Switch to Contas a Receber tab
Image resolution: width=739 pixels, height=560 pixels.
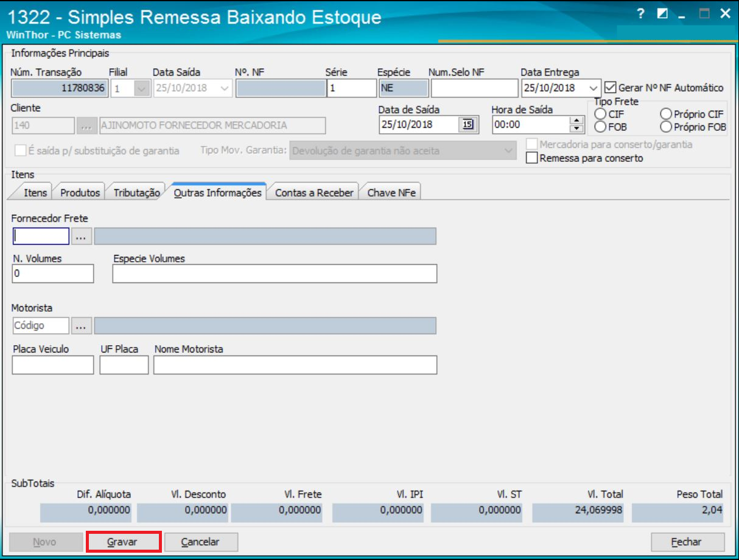[x=314, y=192]
